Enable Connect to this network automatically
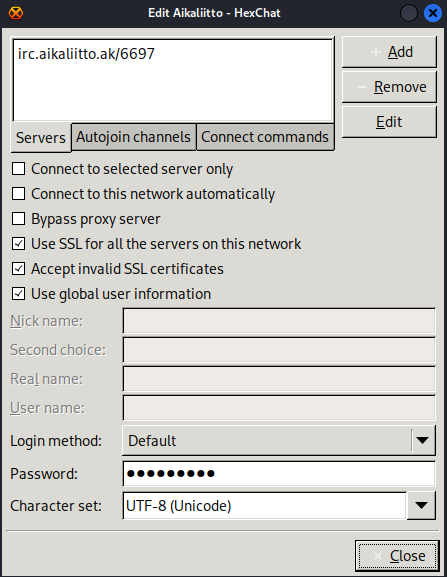Viewport: 447px width, 577px height. point(18,194)
